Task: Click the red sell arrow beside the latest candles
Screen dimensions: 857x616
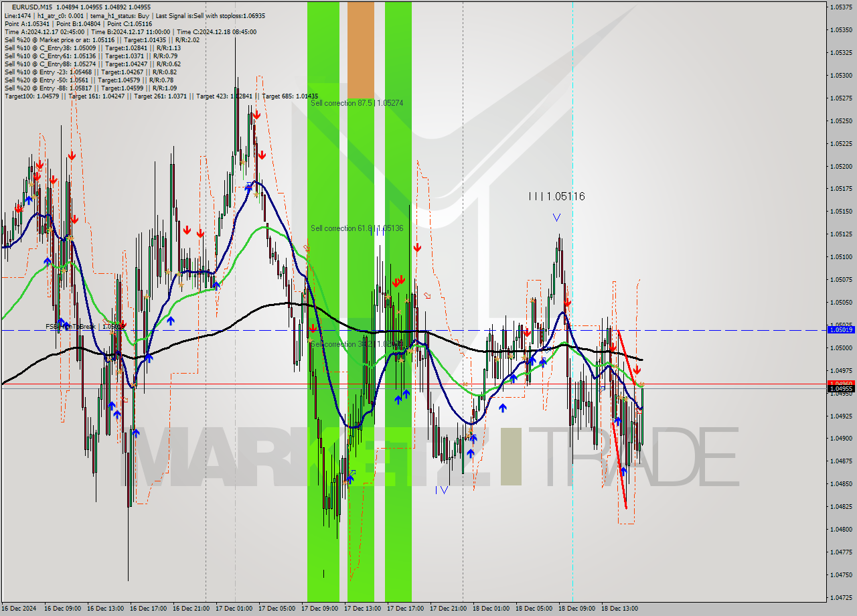Action: [635, 370]
